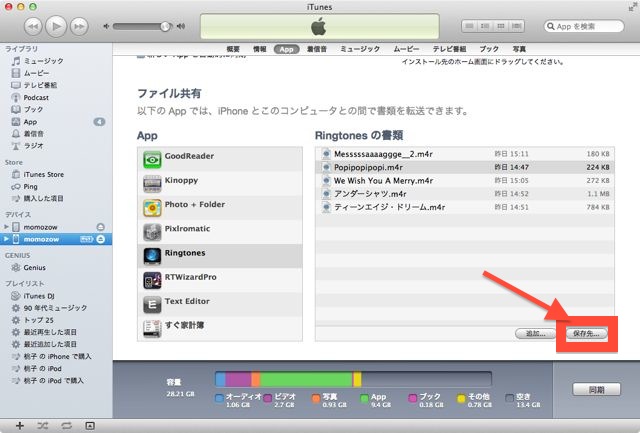Image resolution: width=640 pixels, height=433 pixels.
Task: Open App in the library sidebar
Action: coord(30,122)
